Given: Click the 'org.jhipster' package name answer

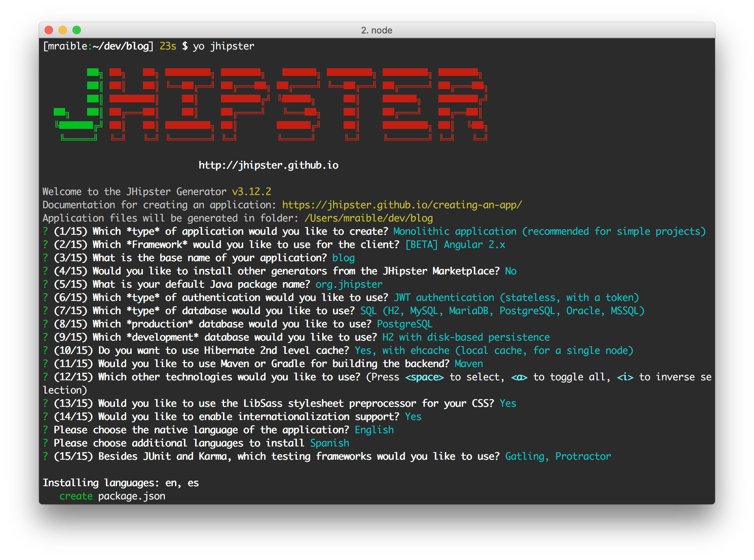Looking at the screenshot, I should [x=349, y=284].
